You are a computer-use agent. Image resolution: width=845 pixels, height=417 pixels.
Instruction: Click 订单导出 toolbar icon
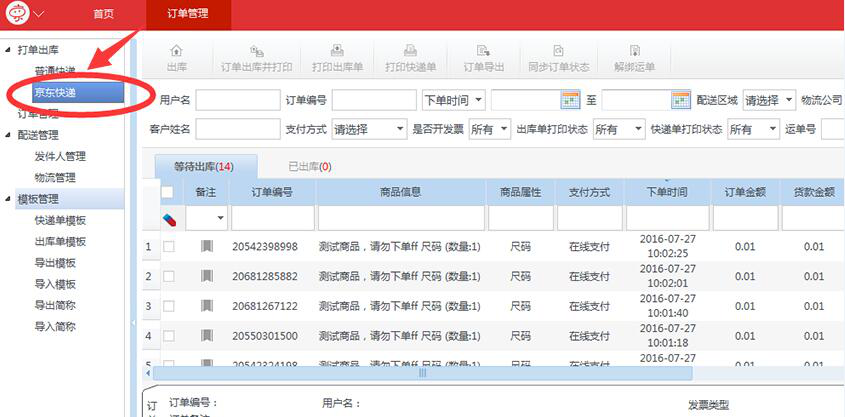point(483,51)
